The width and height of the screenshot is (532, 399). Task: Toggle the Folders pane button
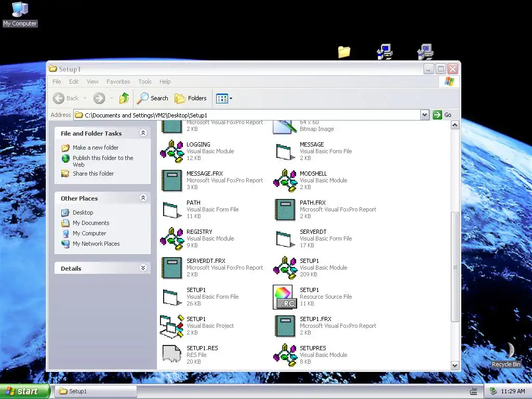pyautogui.click(x=191, y=98)
